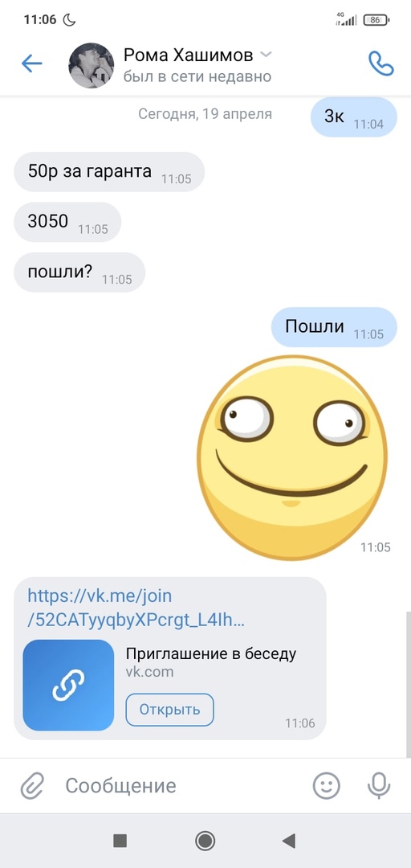Image resolution: width=411 pixels, height=868 pixels.
Task: Open the attachment paperclip icon
Action: click(x=32, y=785)
